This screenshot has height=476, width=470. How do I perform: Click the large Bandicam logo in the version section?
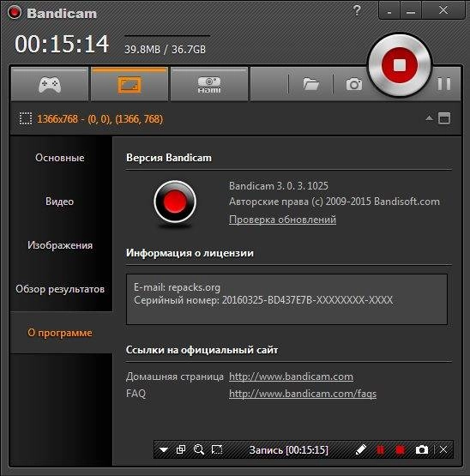pyautogui.click(x=175, y=202)
